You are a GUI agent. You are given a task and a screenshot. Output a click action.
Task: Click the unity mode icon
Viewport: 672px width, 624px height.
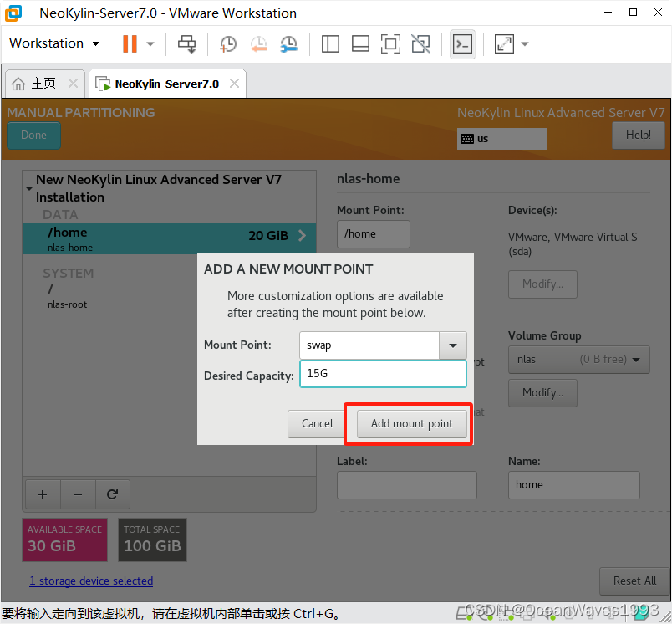pos(421,43)
